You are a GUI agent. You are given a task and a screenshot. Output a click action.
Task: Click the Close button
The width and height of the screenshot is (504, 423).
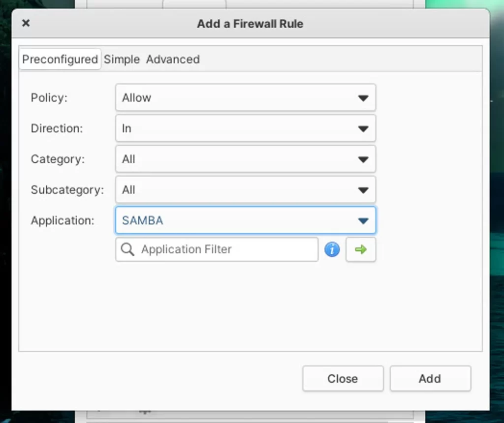click(x=343, y=378)
